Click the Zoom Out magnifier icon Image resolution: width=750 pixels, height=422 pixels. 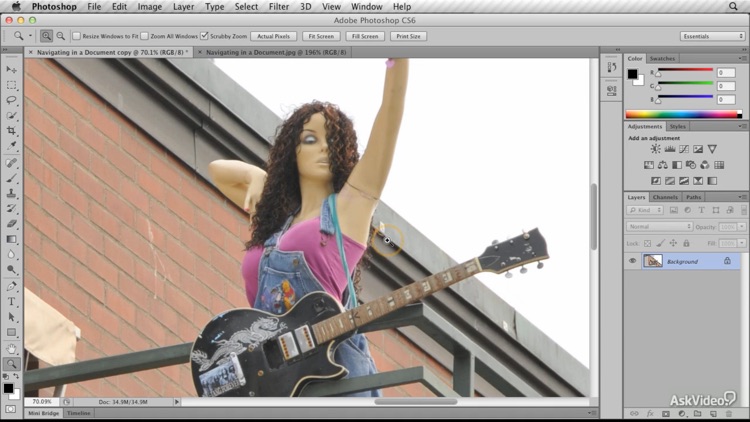[61, 36]
